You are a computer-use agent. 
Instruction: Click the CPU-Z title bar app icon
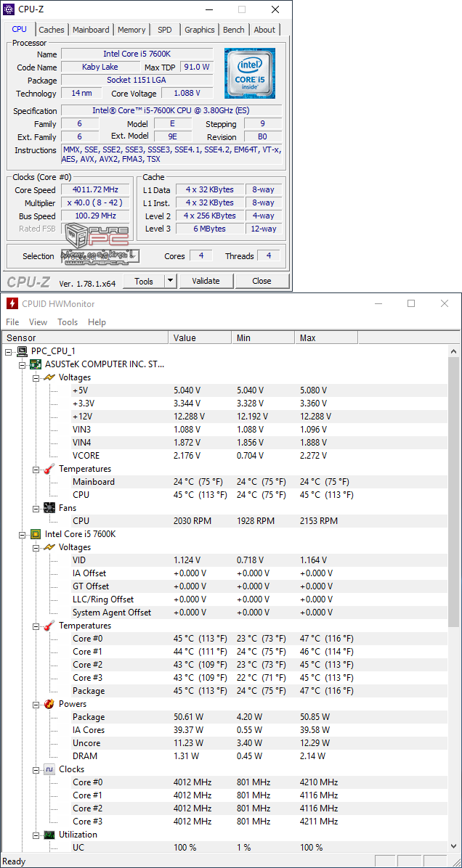click(x=9, y=9)
